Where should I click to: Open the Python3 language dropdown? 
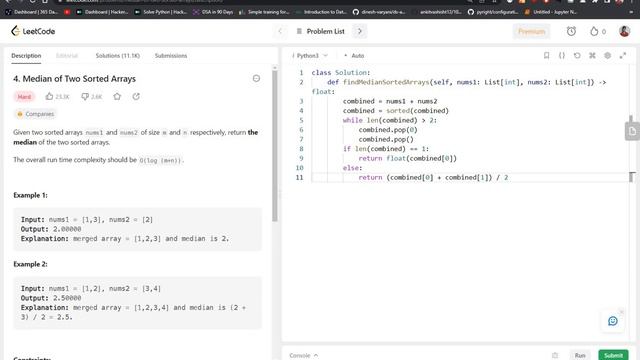click(310, 56)
